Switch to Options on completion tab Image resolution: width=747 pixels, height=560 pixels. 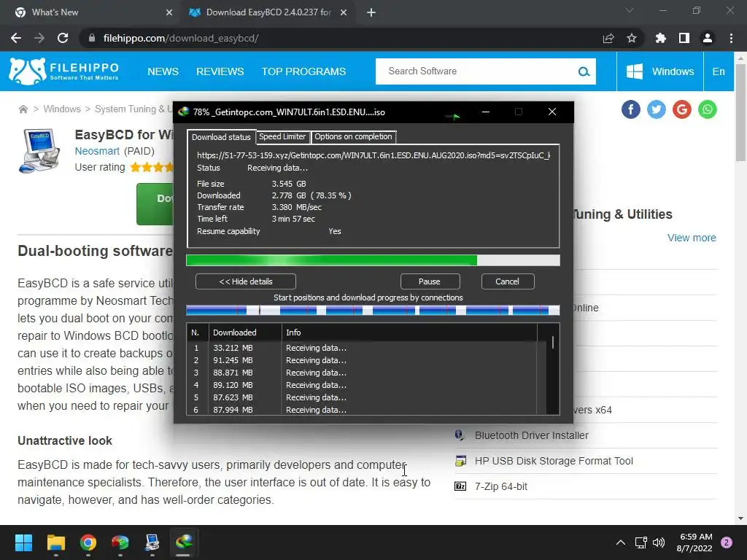[x=353, y=136]
